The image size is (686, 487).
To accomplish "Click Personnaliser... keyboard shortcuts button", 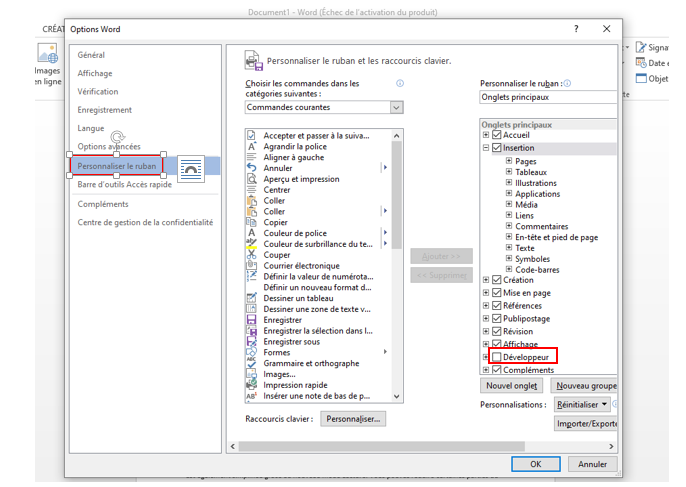I will [x=353, y=419].
